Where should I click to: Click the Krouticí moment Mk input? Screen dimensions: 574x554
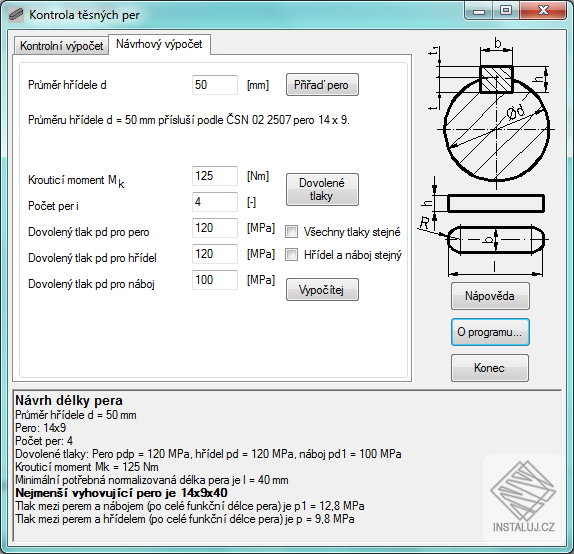(x=215, y=176)
